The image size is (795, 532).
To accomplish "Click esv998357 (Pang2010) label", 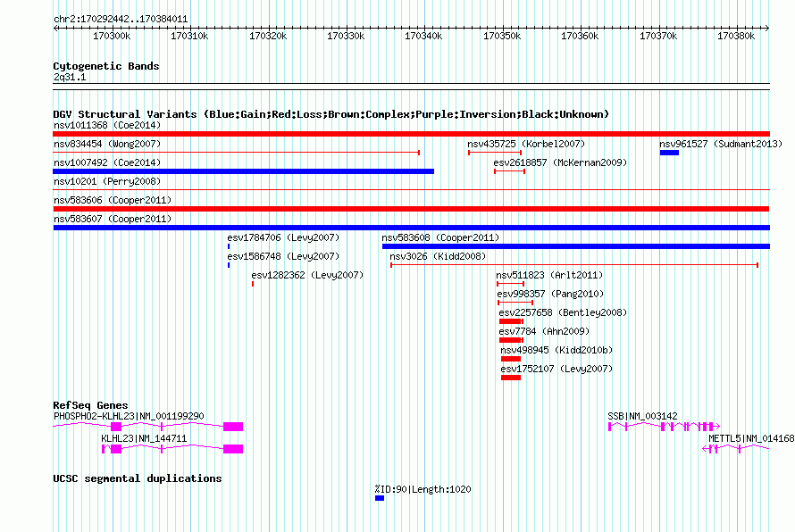I will tap(550, 294).
